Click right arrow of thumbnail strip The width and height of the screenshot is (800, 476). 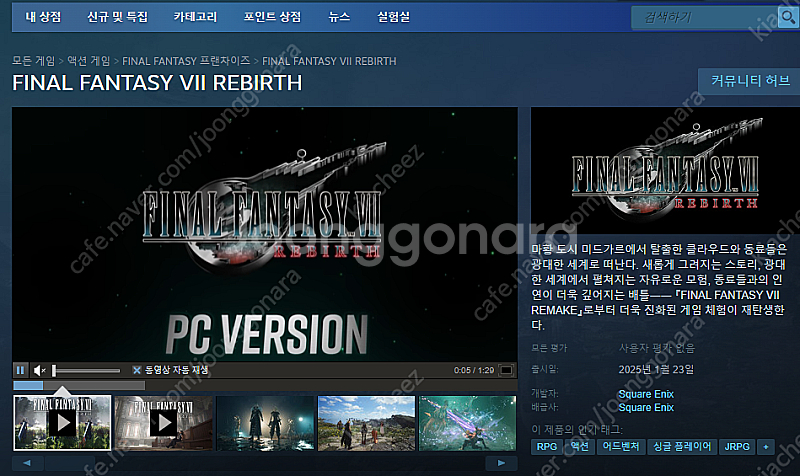click(501, 463)
